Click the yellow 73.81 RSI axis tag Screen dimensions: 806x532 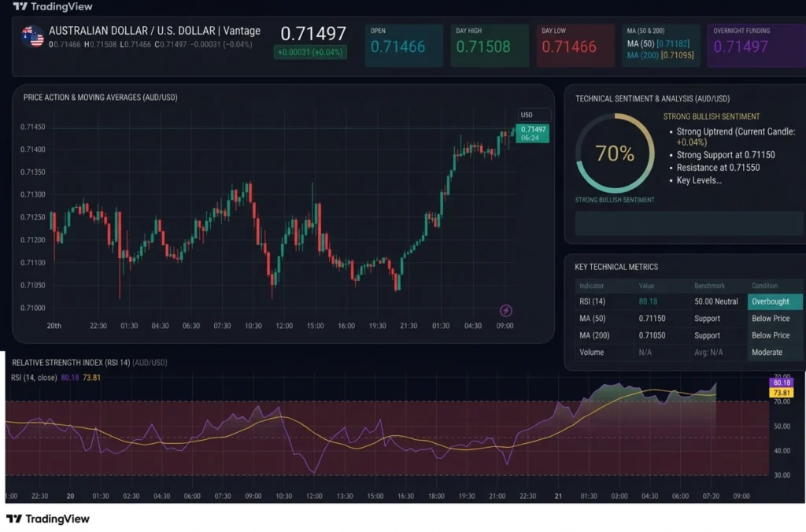[x=782, y=393]
